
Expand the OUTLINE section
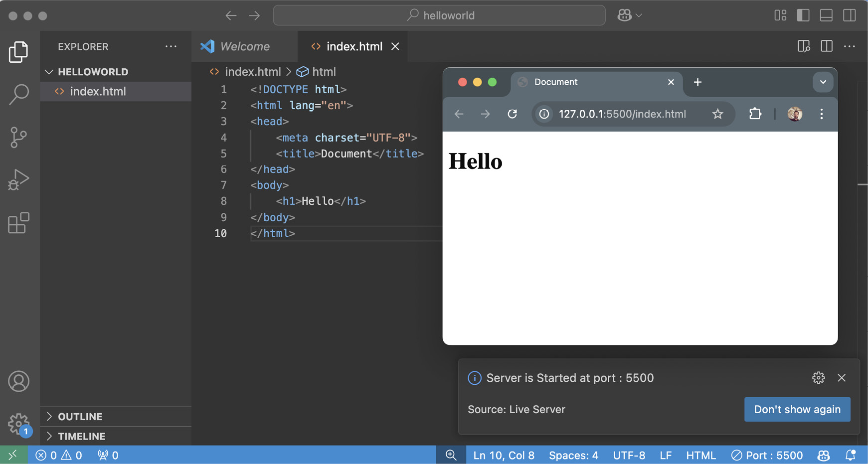[x=116, y=417]
